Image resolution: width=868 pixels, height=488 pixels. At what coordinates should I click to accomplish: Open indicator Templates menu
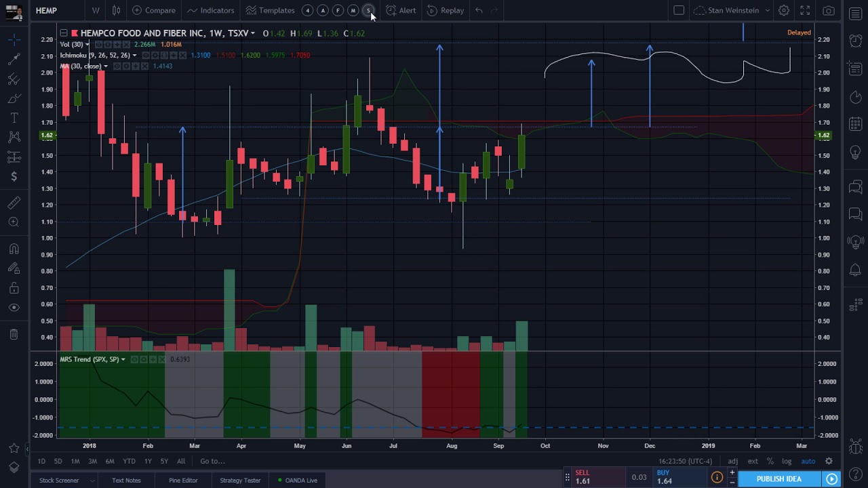(271, 10)
